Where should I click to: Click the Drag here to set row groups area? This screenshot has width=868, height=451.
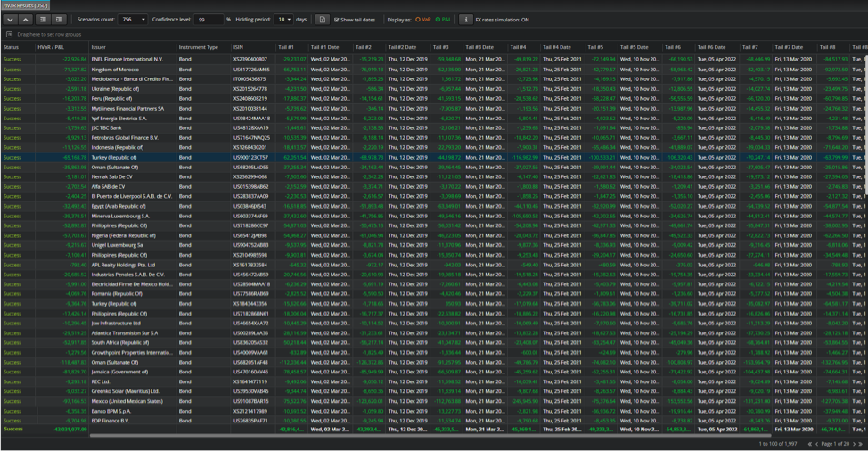click(x=49, y=34)
